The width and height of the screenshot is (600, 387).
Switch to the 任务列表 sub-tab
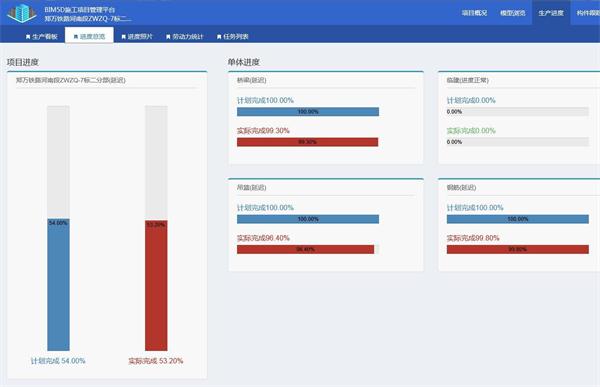pyautogui.click(x=233, y=36)
